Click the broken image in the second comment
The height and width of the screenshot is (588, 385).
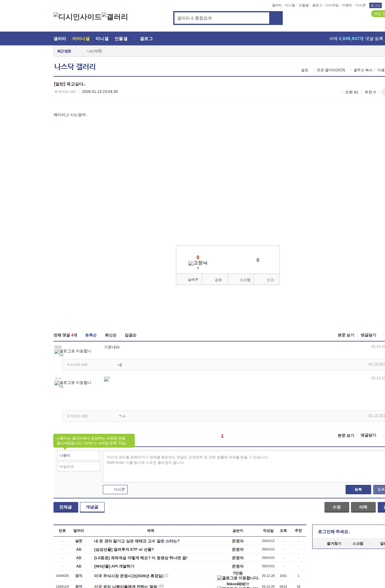click(x=107, y=379)
